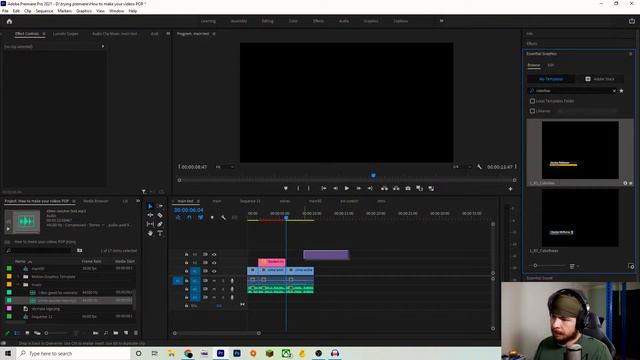Select the Slip tool
This screenshot has height=360, width=640.
tap(150, 224)
